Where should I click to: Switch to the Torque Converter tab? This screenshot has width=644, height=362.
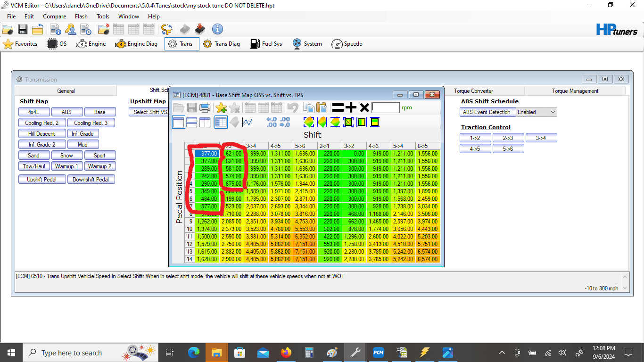(x=474, y=91)
